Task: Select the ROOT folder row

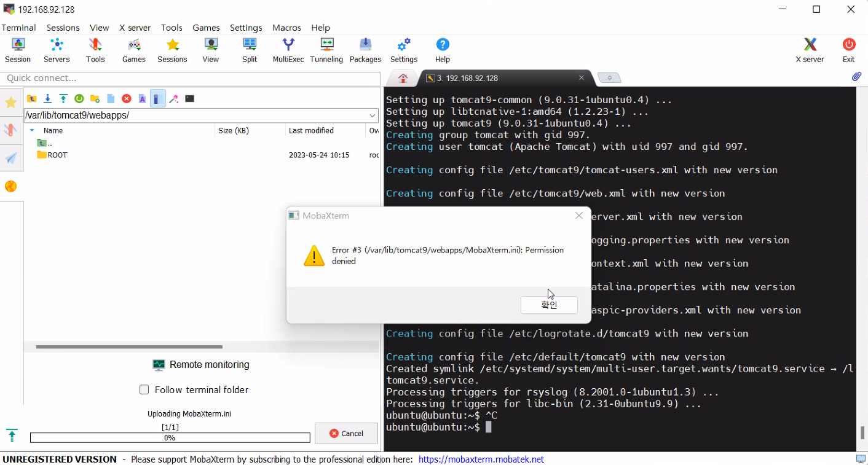Action: coord(202,155)
